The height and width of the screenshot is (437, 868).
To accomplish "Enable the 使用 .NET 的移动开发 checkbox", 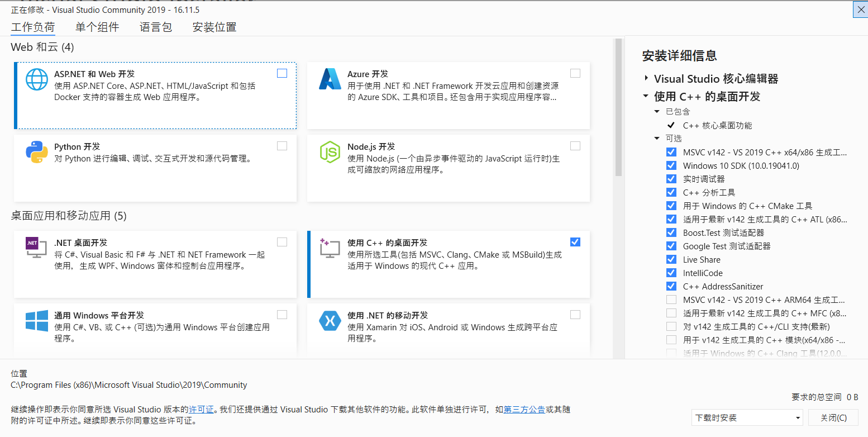I will pyautogui.click(x=575, y=315).
